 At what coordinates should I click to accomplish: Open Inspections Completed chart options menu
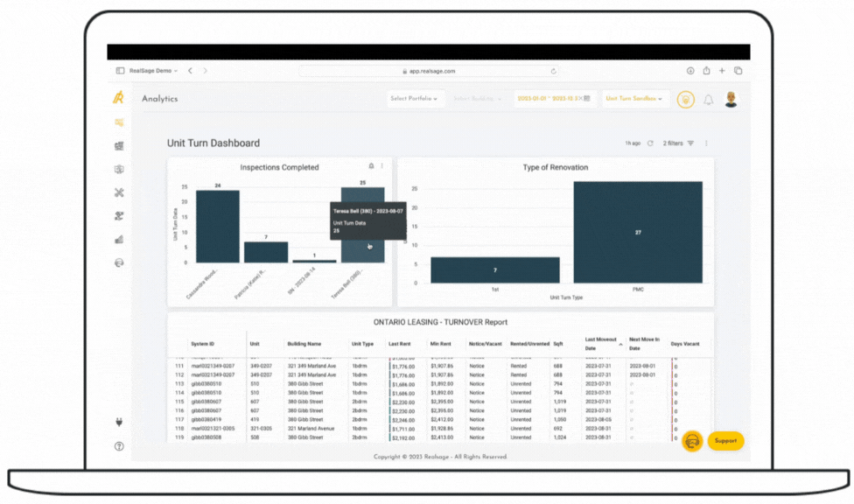click(x=381, y=166)
